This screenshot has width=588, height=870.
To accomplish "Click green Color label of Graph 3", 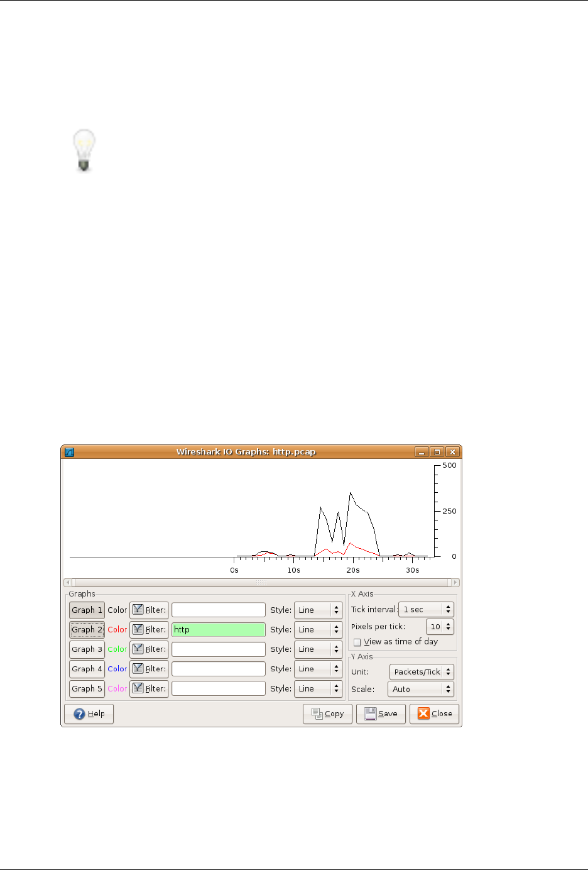I will pos(117,649).
